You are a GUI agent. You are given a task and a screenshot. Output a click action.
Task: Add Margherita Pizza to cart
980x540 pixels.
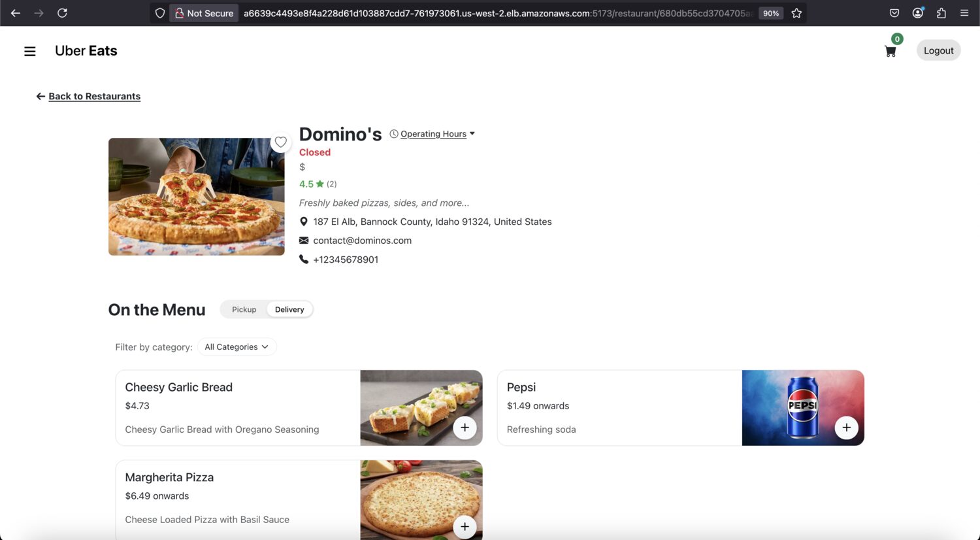[x=465, y=527]
